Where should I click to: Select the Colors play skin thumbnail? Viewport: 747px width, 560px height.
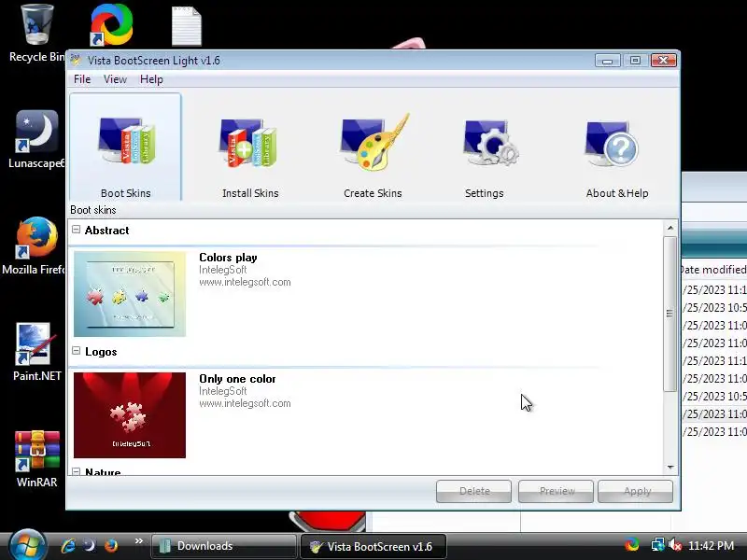(130, 294)
